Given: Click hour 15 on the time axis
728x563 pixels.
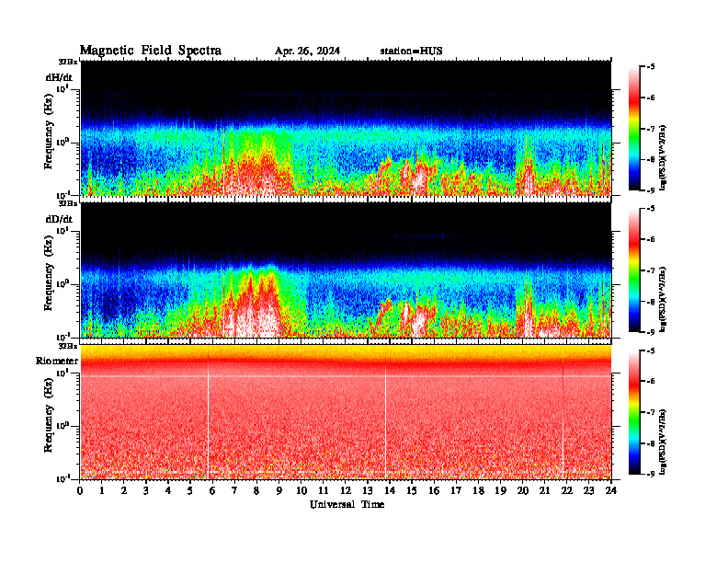Looking at the screenshot, I should (x=412, y=490).
